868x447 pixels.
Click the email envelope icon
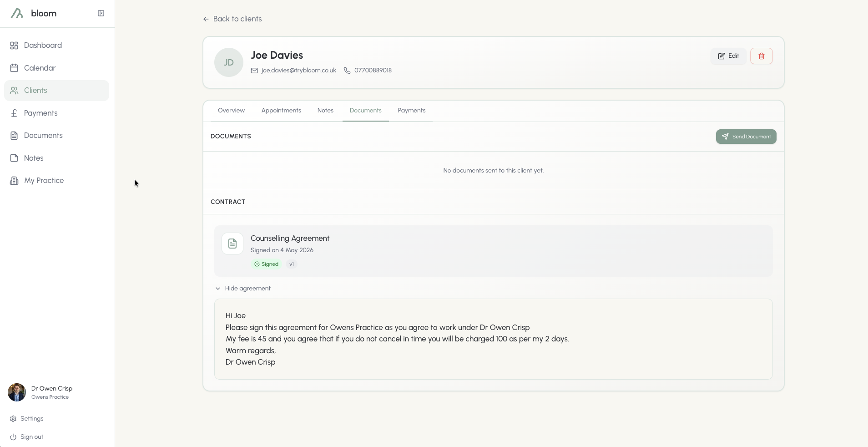click(254, 71)
